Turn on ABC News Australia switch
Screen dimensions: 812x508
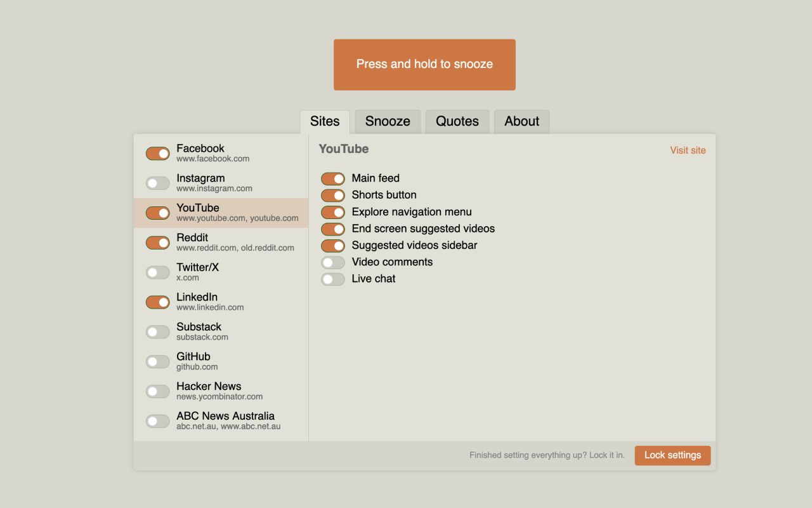coord(158,421)
